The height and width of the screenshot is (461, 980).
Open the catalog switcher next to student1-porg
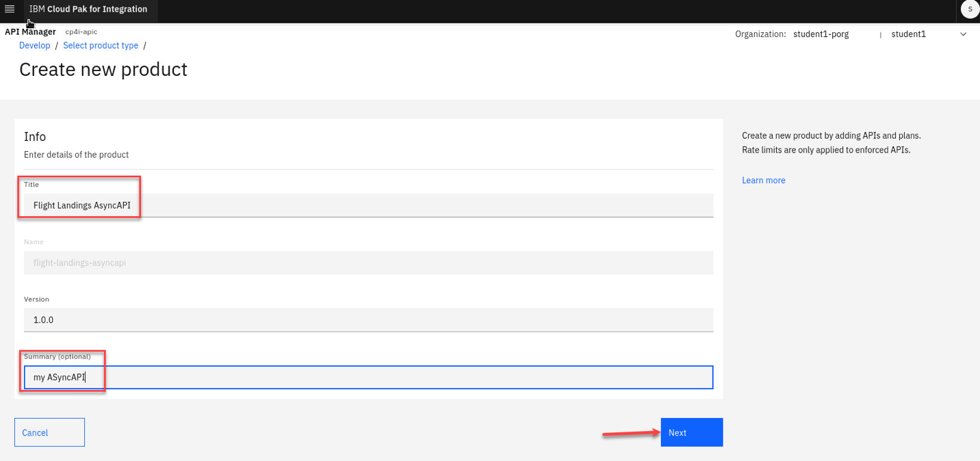pos(908,34)
